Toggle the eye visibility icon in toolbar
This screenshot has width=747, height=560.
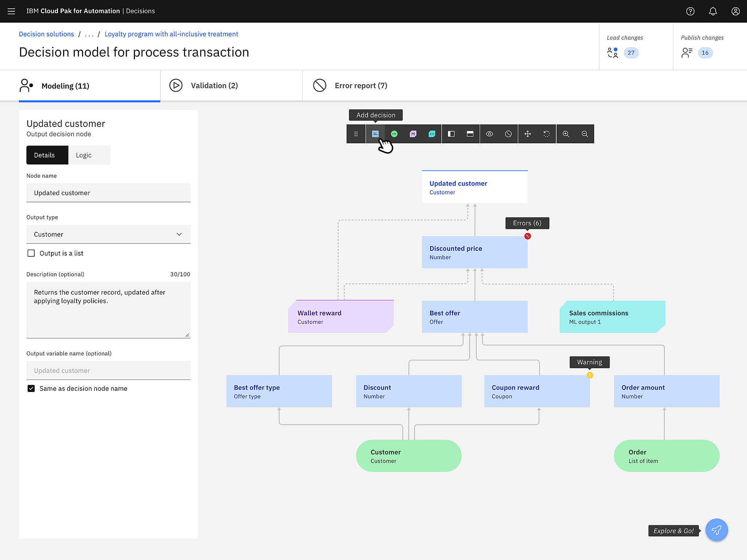(489, 134)
